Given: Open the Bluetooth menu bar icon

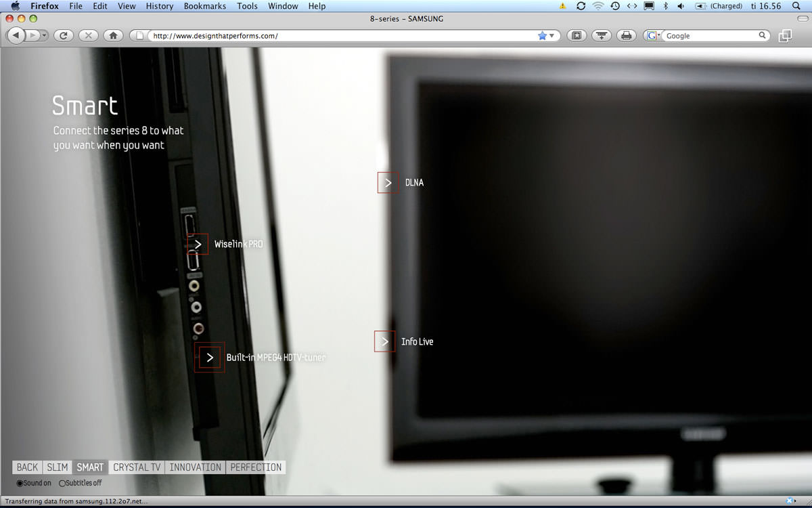Looking at the screenshot, I should pos(665,6).
